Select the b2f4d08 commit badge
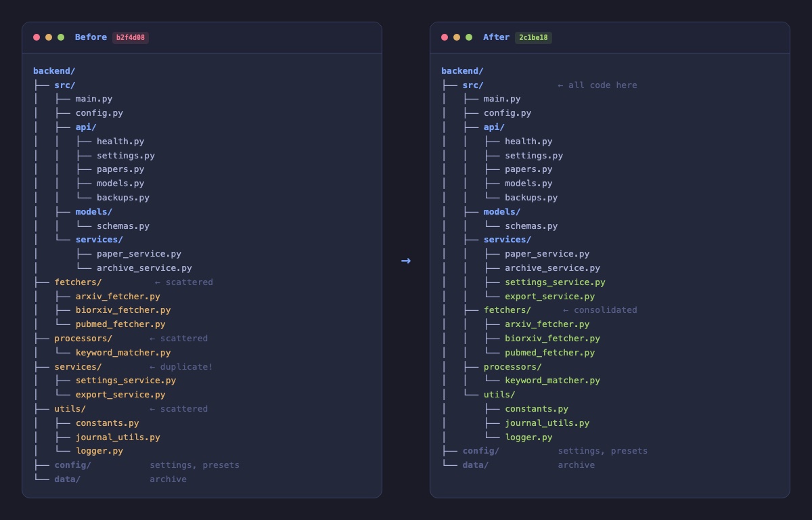 (131, 37)
